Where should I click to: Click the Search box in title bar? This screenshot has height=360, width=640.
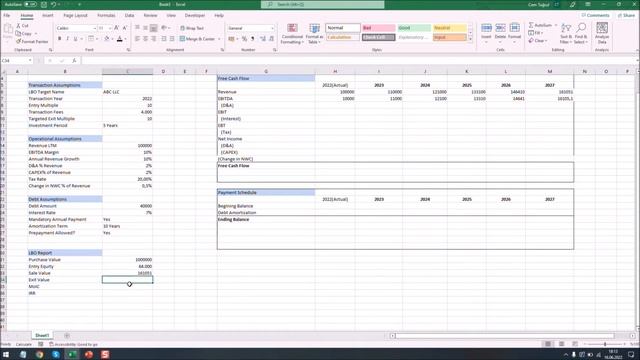[x=322, y=4]
